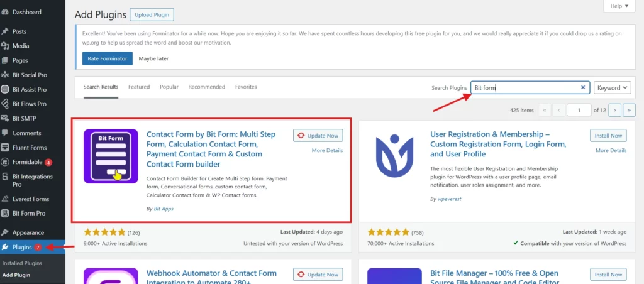Click the Bit Assist Pro icon
The width and height of the screenshot is (644, 284).
[x=5, y=89]
